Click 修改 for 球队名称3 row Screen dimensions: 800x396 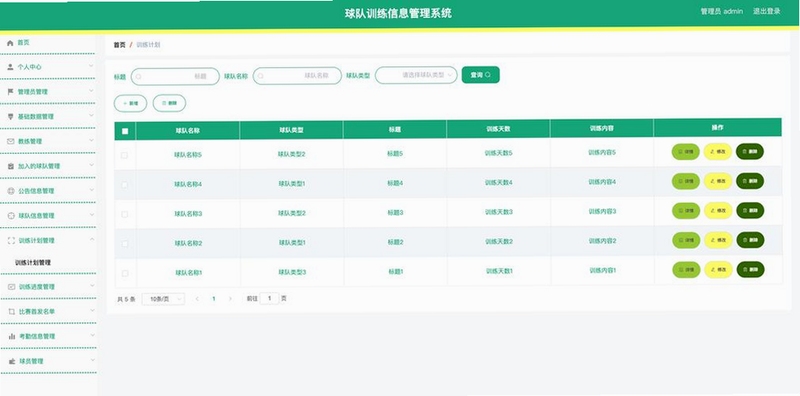click(718, 211)
